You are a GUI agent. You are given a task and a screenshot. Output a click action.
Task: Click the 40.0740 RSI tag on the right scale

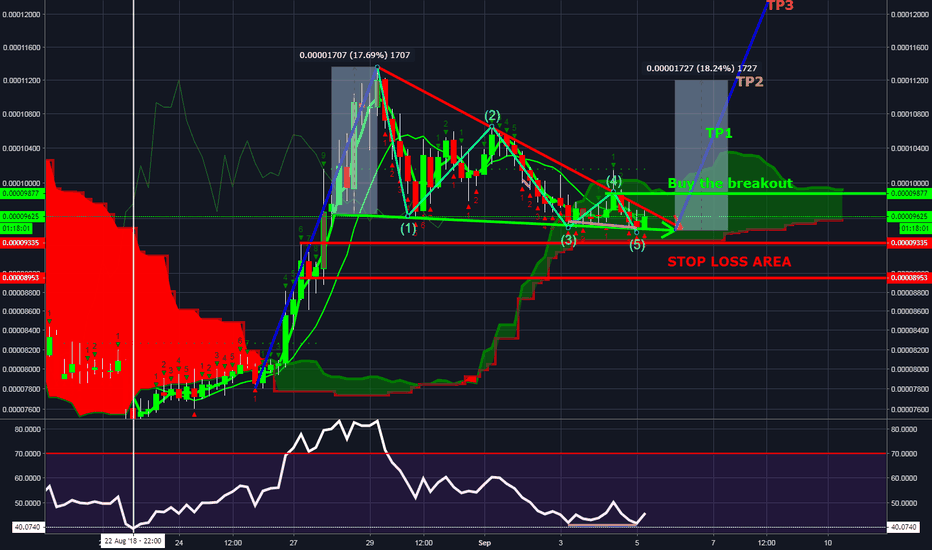(x=904, y=527)
